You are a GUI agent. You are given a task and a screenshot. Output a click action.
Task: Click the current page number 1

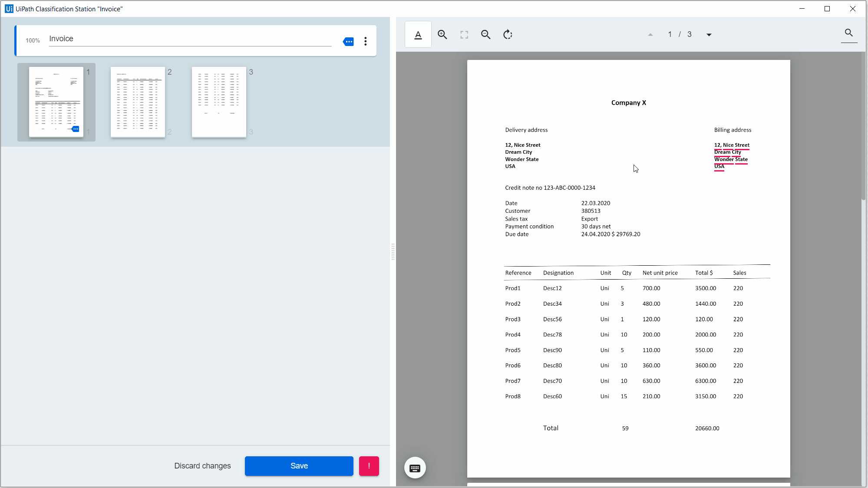click(x=670, y=34)
